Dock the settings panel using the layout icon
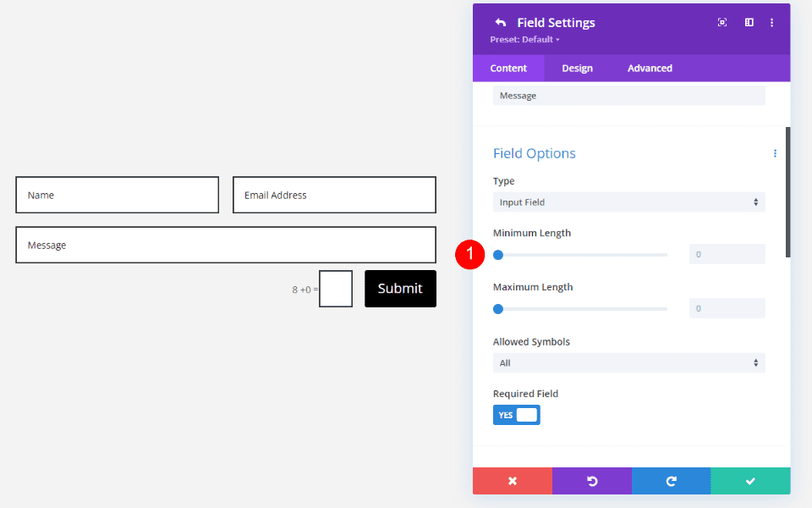812x508 pixels. coord(749,22)
